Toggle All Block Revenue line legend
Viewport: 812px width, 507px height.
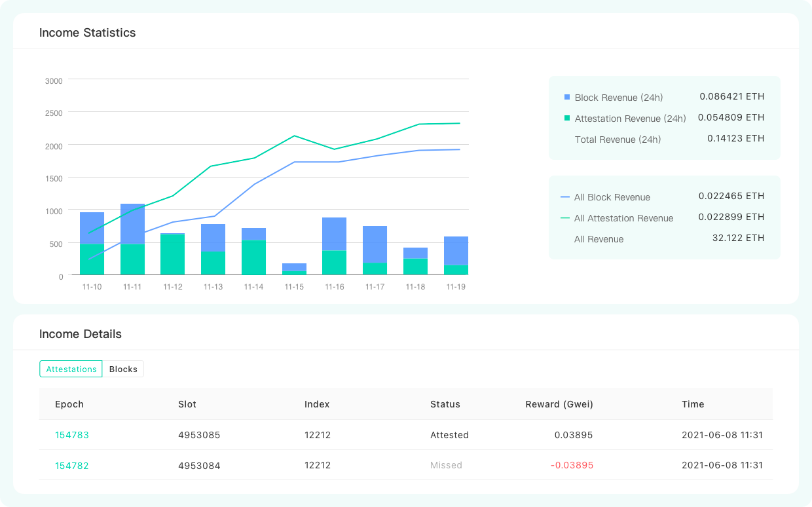566,197
